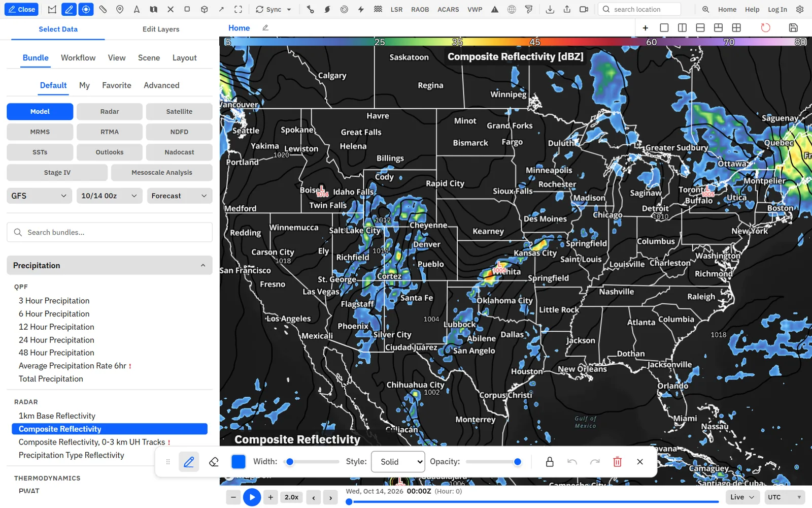
Task: Open the Favorite bundles tab
Action: (117, 85)
